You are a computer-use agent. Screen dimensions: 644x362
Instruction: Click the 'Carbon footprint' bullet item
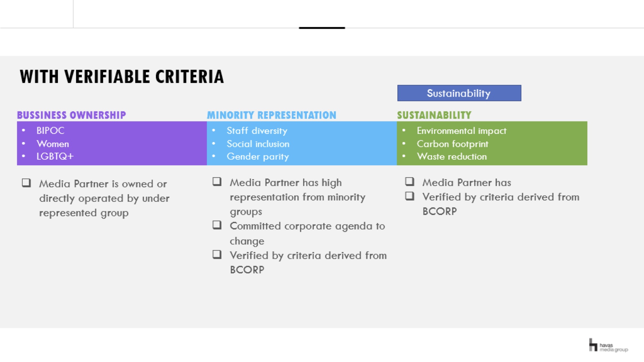coord(452,144)
